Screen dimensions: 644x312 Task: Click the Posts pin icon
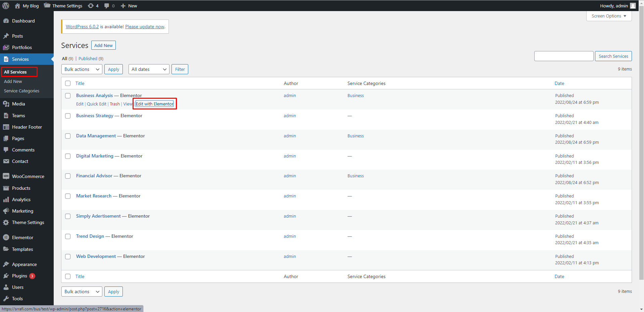pyautogui.click(x=6, y=36)
